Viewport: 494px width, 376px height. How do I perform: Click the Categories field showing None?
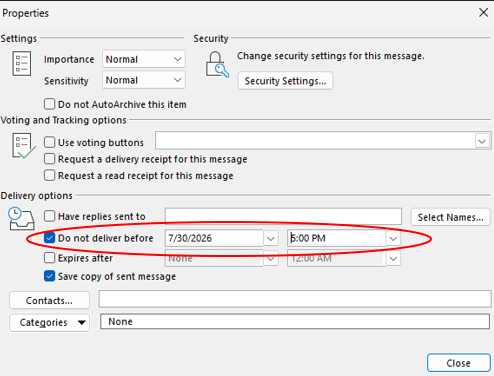pos(295,322)
